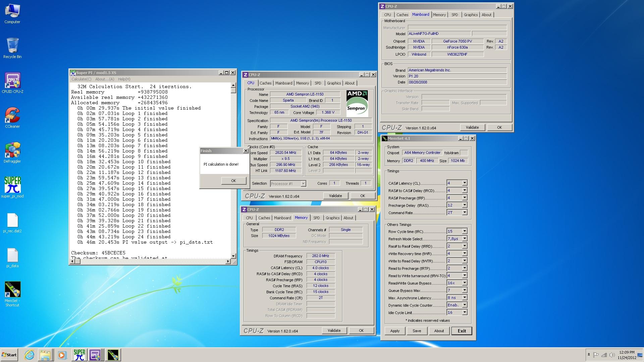Open the Recycle Bin icon
644x362 pixels.
pos(12,49)
